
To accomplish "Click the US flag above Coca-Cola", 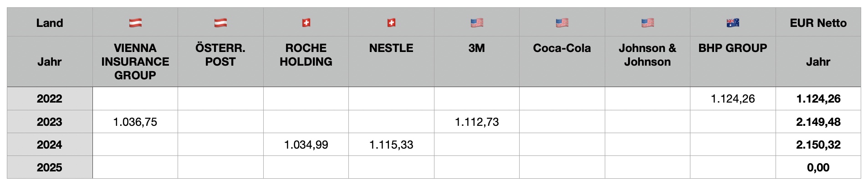I will coord(562,23).
